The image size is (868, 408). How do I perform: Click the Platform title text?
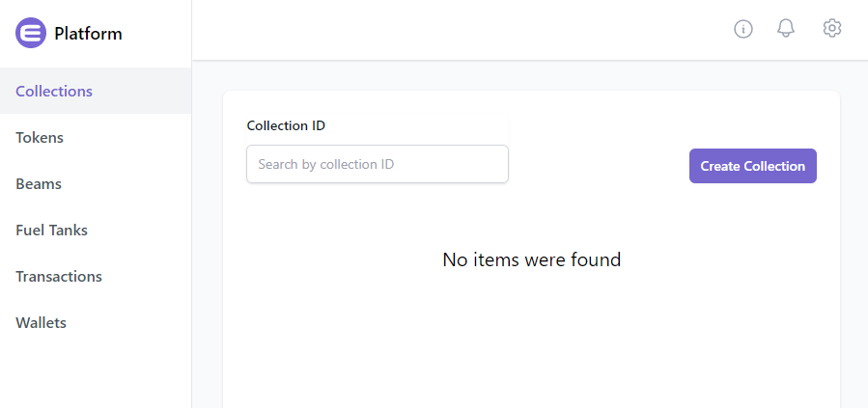tap(88, 34)
